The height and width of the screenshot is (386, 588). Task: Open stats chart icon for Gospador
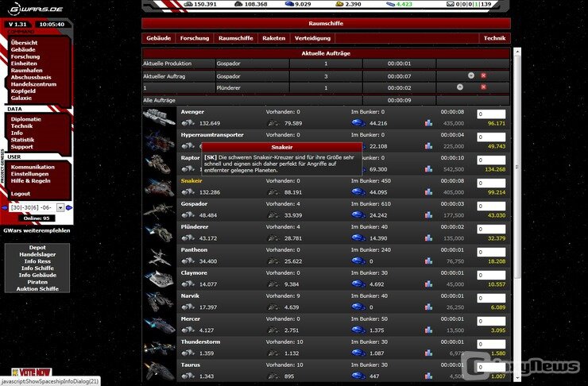[428, 215]
